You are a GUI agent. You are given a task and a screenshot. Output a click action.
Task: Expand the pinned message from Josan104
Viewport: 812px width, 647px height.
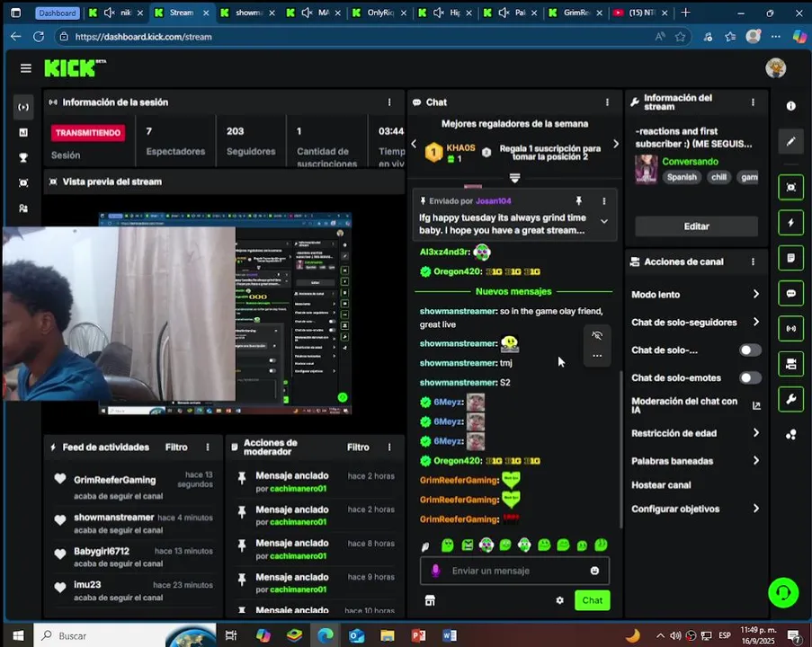[x=603, y=221]
